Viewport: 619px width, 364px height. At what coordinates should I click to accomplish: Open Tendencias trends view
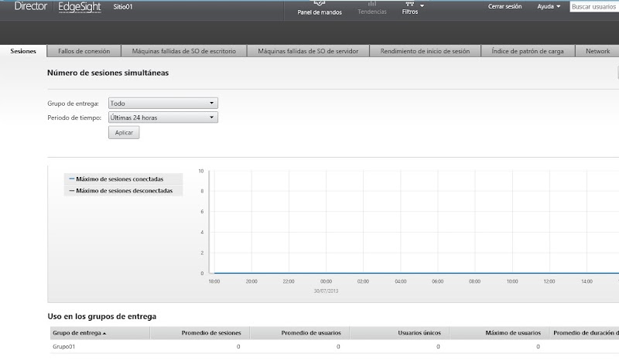pyautogui.click(x=372, y=9)
